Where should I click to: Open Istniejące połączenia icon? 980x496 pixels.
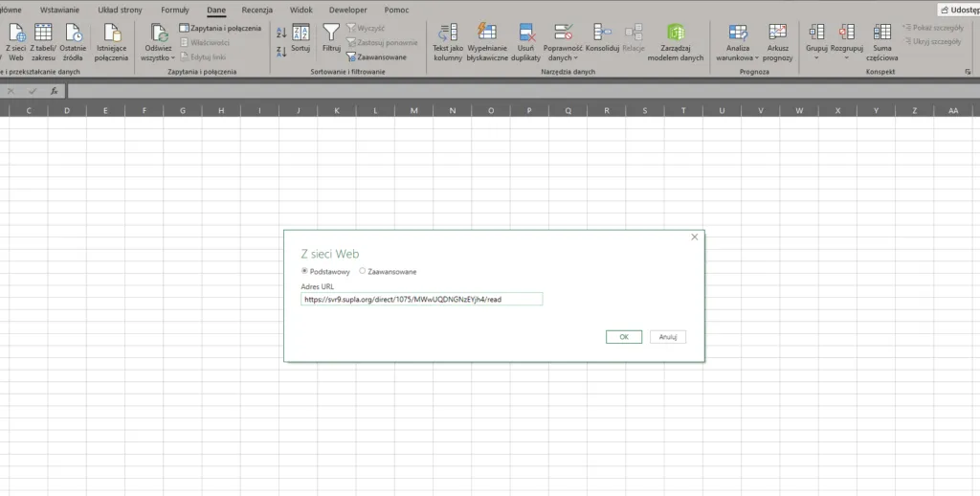click(112, 33)
